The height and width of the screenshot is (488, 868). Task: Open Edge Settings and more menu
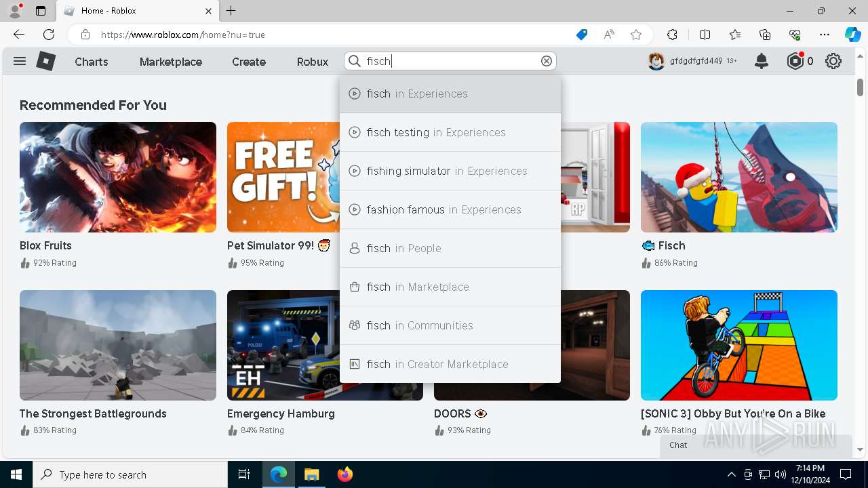click(825, 35)
